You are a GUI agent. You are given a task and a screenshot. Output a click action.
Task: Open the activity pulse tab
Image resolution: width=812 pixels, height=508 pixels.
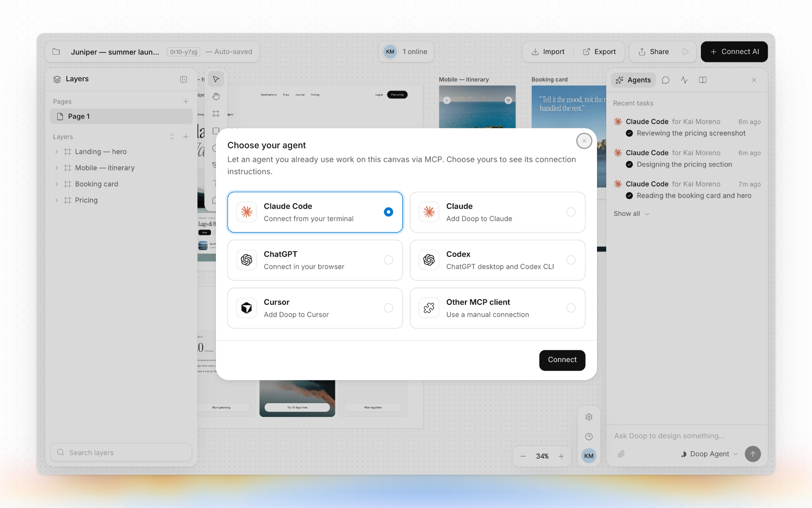coord(684,80)
